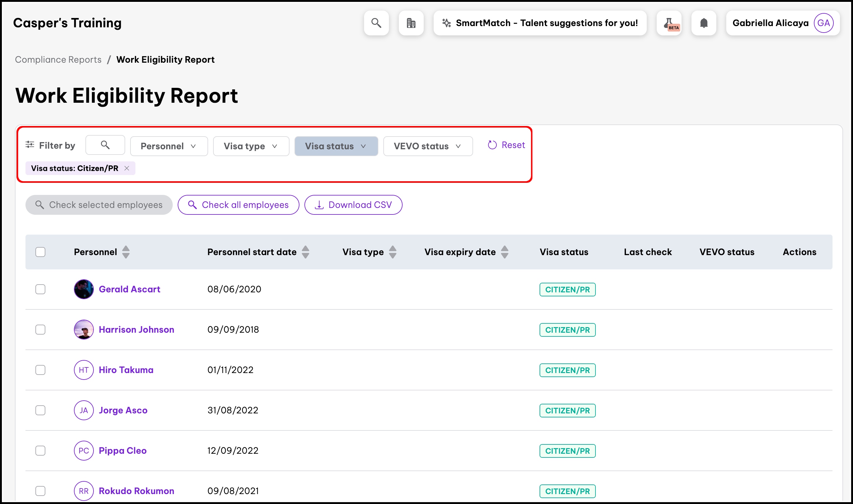Expand the VEVO status filter dropdown

427,146
